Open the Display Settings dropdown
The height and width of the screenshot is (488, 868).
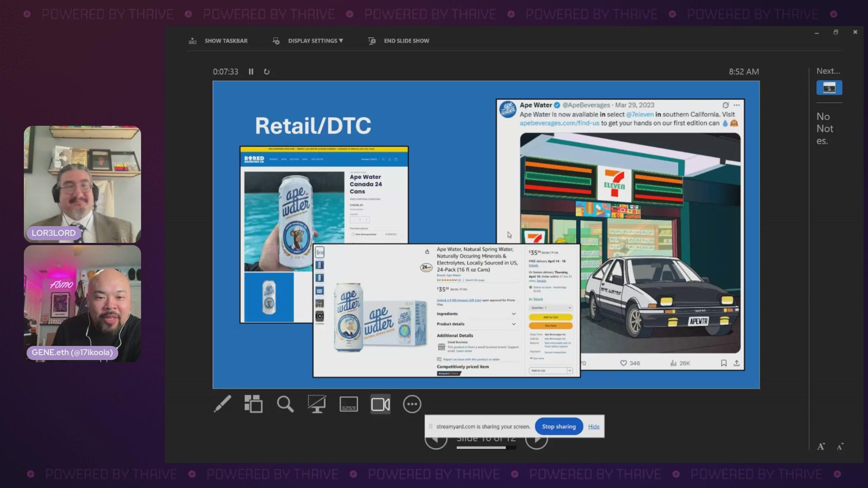pos(308,41)
